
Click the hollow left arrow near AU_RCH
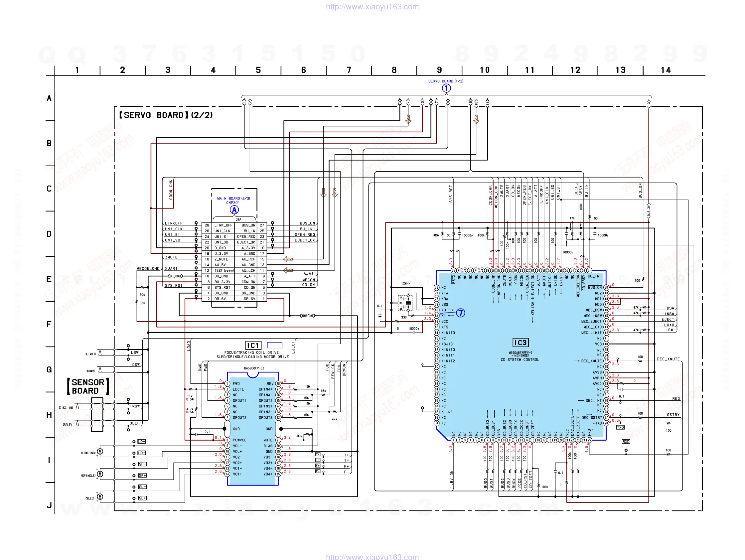tap(288, 259)
